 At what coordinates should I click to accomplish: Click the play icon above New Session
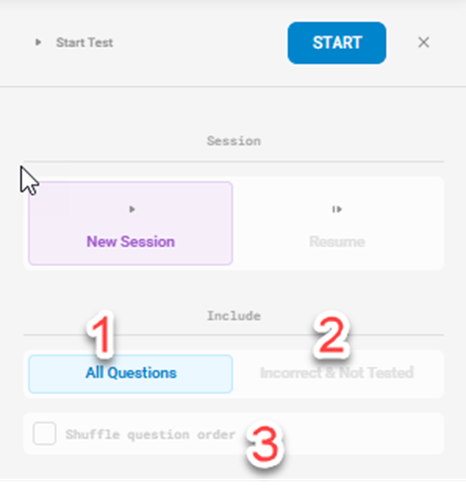[x=132, y=209]
